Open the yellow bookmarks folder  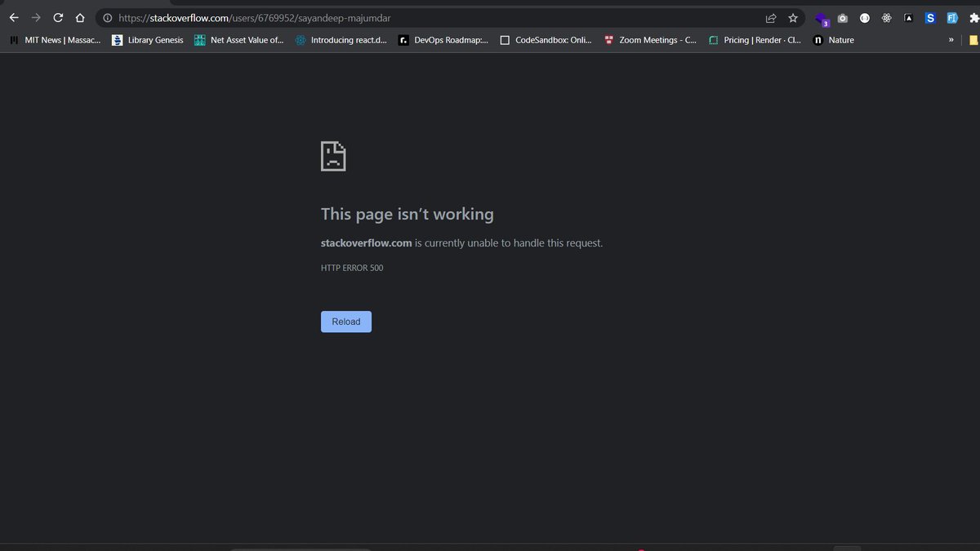[x=975, y=40]
